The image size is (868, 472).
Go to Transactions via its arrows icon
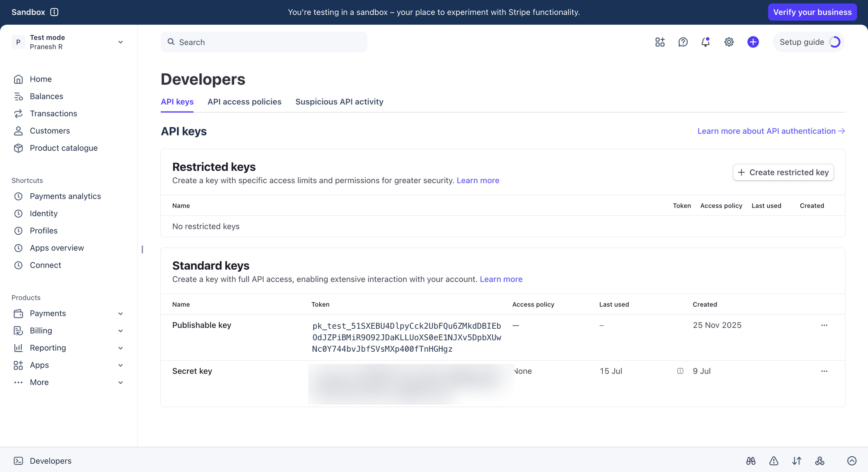coord(18,114)
